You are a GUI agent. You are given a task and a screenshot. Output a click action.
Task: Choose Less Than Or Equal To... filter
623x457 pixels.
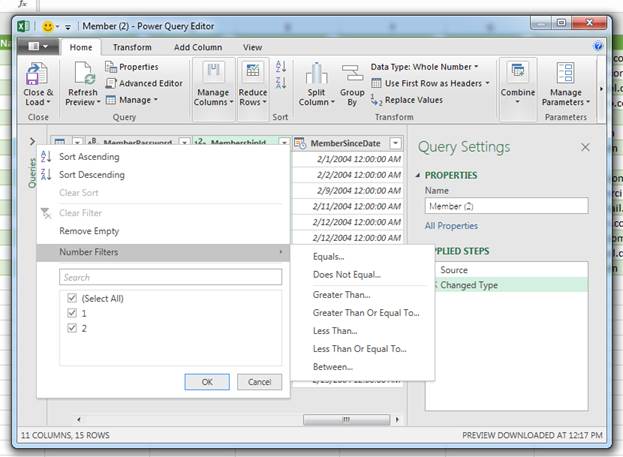359,349
